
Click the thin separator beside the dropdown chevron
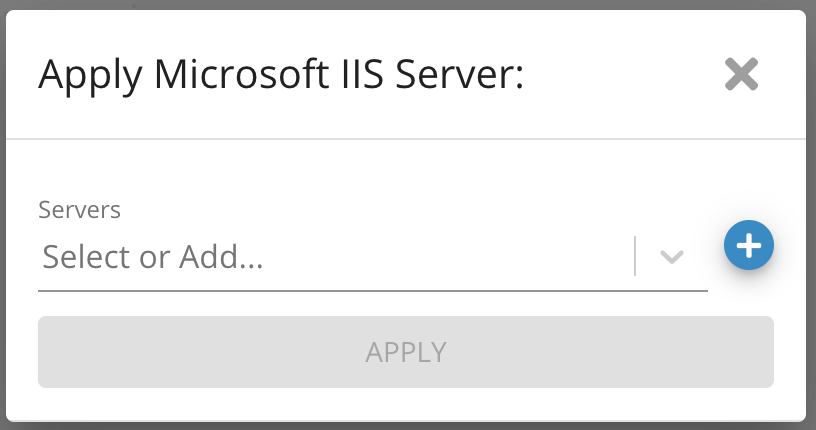[635, 257]
